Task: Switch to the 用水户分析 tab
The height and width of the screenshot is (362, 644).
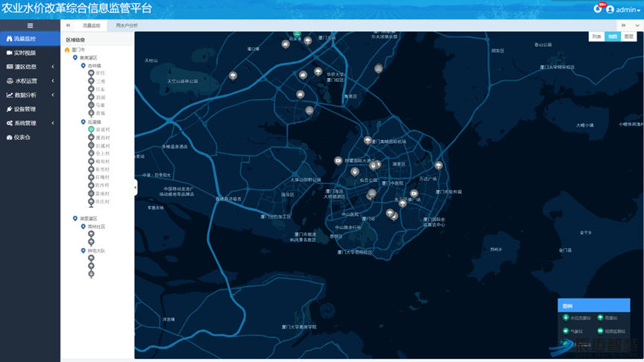Action: tap(127, 25)
